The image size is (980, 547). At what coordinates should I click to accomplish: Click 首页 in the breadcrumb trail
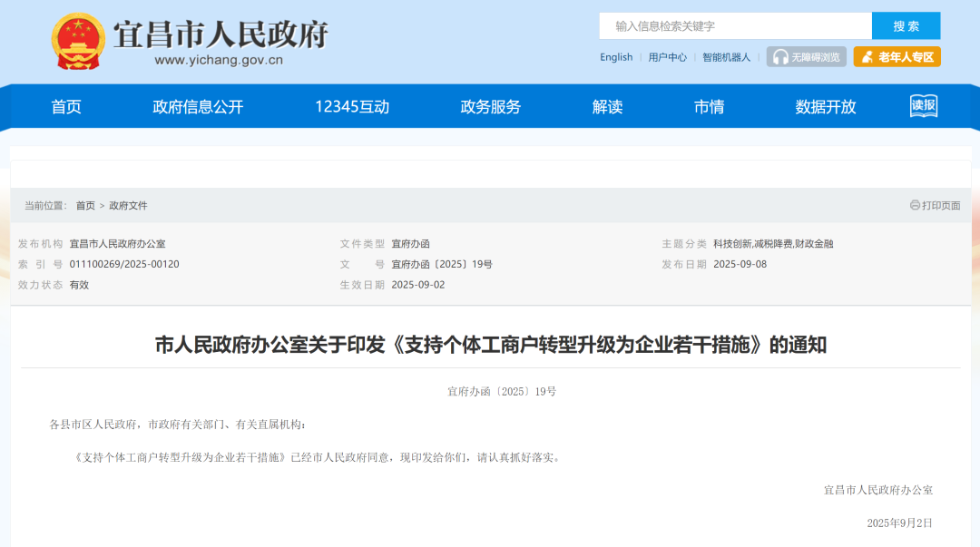[x=85, y=206]
